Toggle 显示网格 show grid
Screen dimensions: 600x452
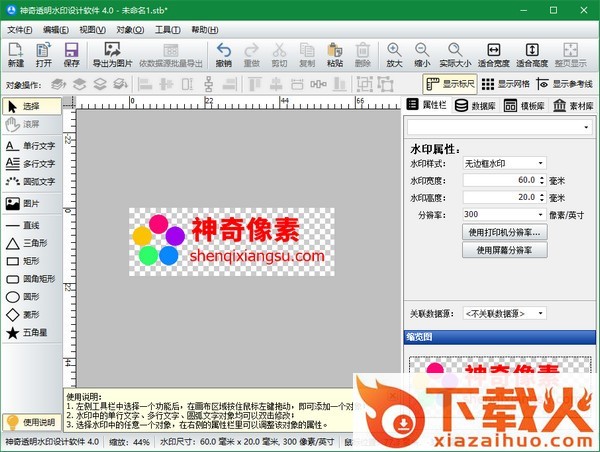[x=505, y=84]
